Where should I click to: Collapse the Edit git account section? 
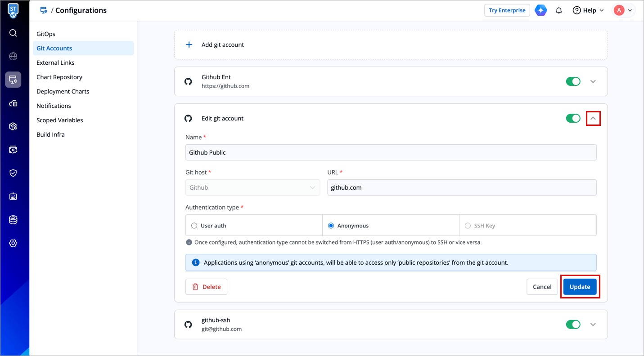click(x=593, y=118)
